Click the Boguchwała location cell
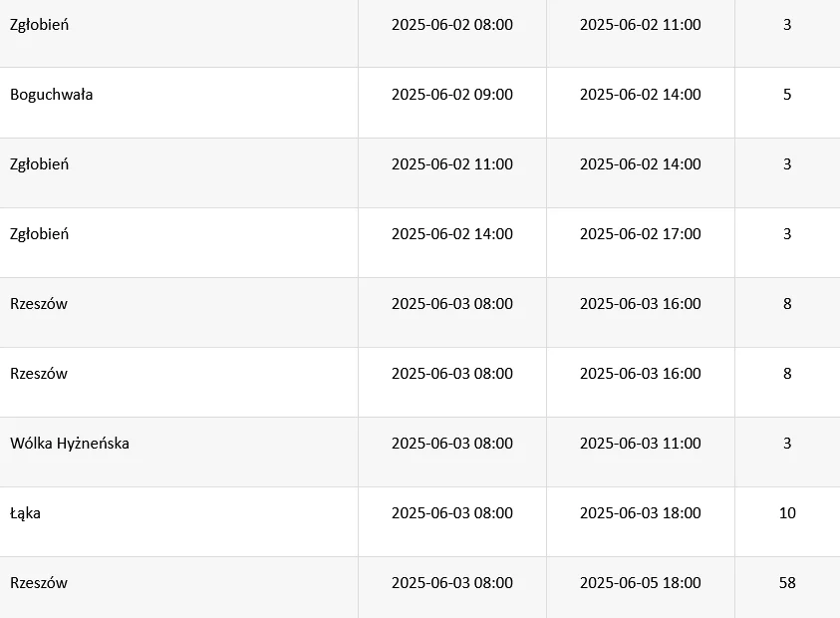The height and width of the screenshot is (618, 840). coord(52,95)
